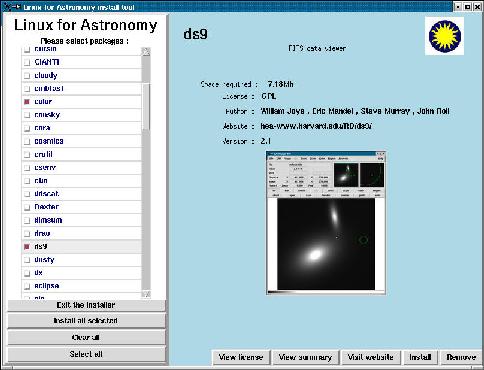Open View license for ds9
Image resolution: width=484 pixels, height=370 pixels.
pyautogui.click(x=241, y=358)
